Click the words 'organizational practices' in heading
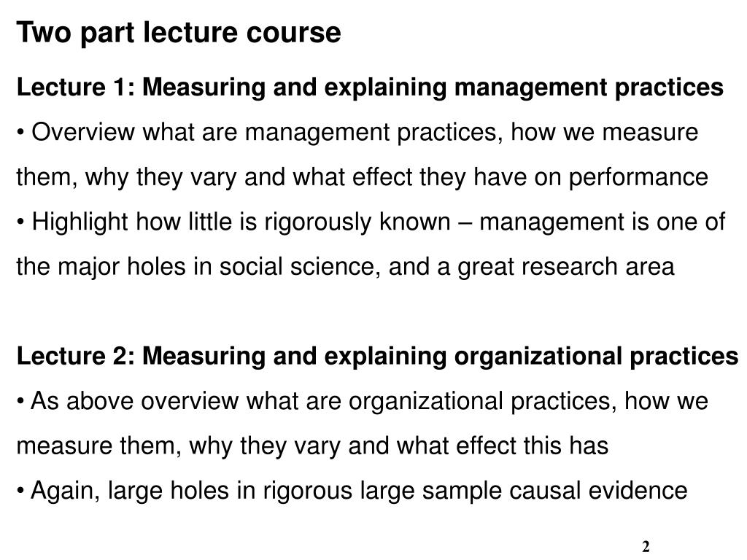Image resolution: width=747 pixels, height=560 pixels. point(597,356)
